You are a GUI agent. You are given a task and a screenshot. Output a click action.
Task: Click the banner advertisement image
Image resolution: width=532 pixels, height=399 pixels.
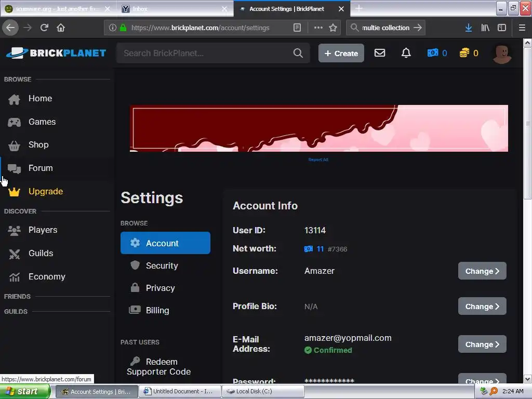pos(319,128)
